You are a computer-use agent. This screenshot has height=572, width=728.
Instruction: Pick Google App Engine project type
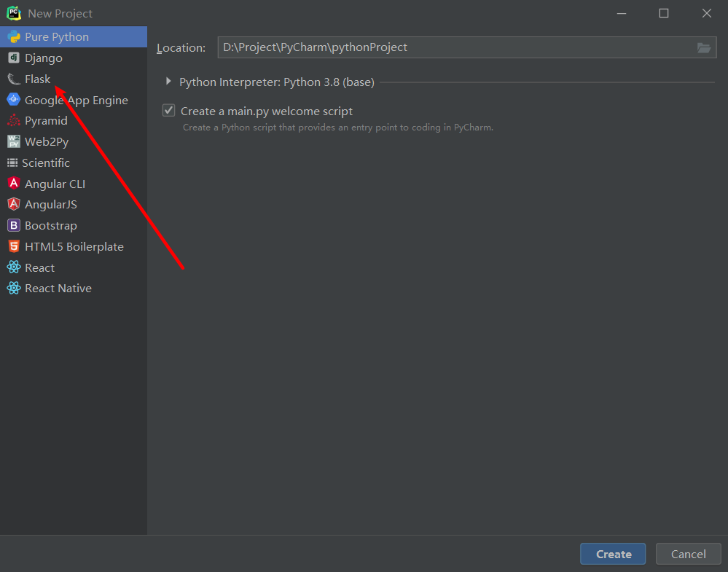point(74,100)
